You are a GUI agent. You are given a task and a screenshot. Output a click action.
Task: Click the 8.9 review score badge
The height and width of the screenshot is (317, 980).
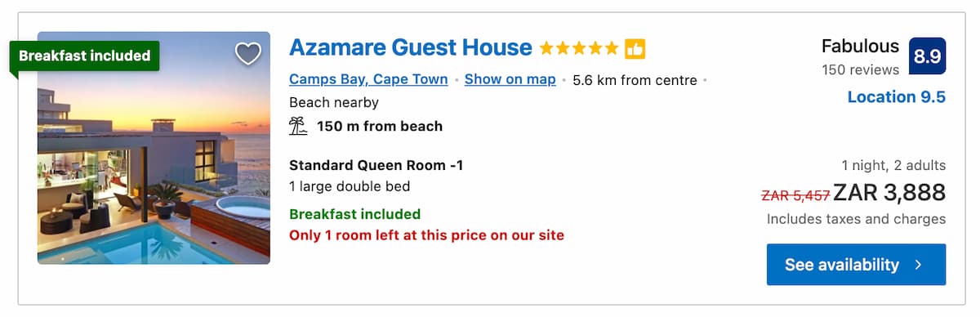[928, 56]
